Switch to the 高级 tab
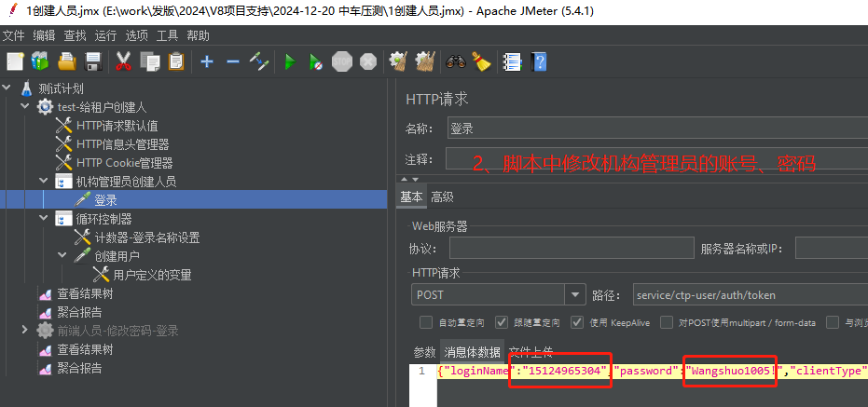The height and width of the screenshot is (407, 868). 443,197
